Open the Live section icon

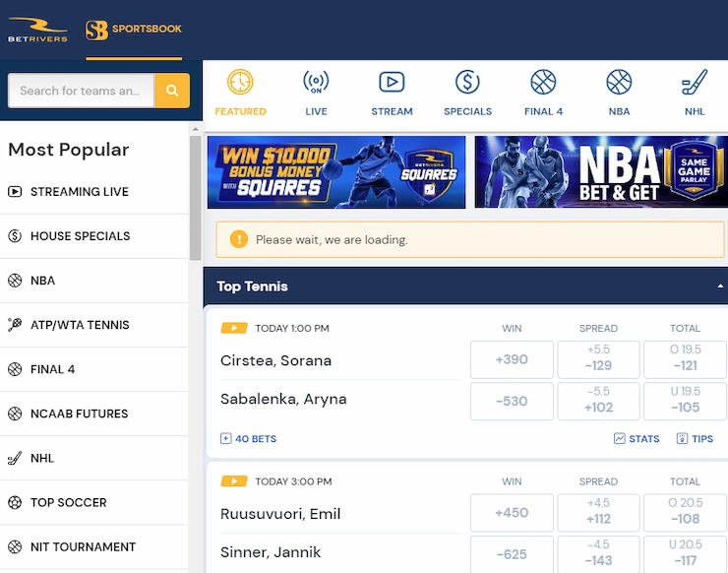click(x=316, y=82)
